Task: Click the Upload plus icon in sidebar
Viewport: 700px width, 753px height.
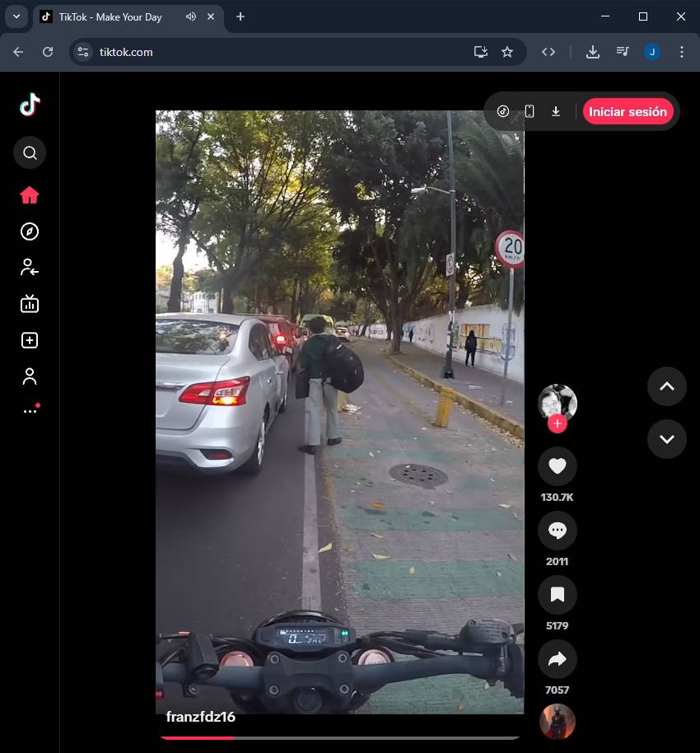Action: [30, 340]
